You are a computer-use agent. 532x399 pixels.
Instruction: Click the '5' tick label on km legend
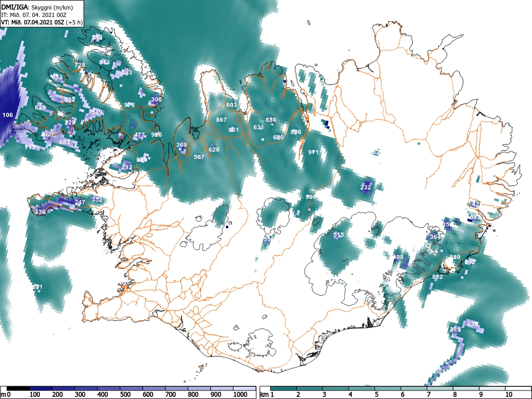pyautogui.click(x=376, y=395)
